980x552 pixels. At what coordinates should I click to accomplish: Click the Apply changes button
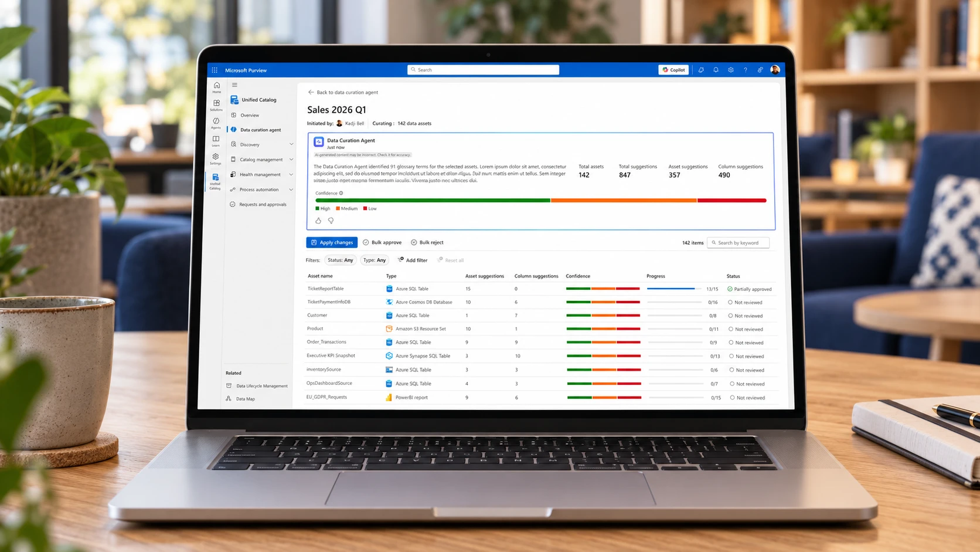332,242
